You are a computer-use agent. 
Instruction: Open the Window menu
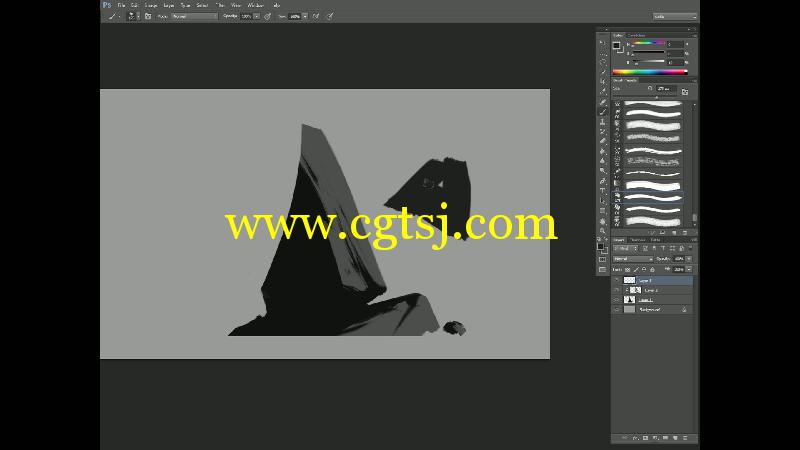click(x=256, y=5)
